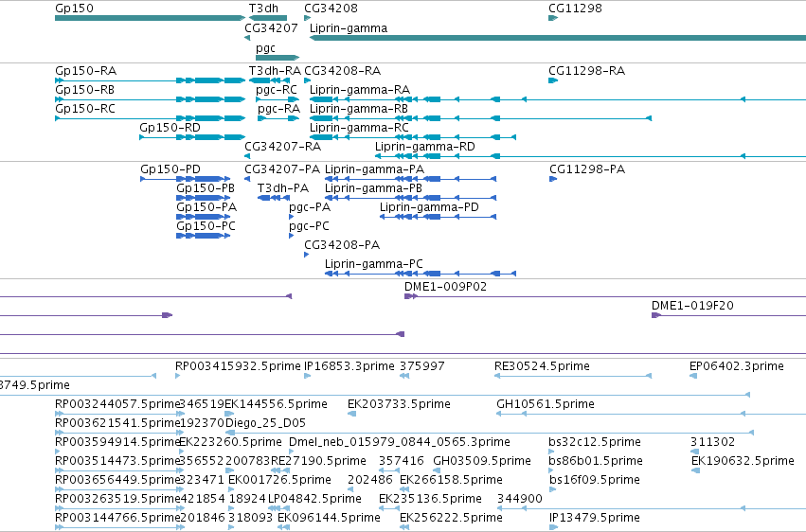
Task: Select the CG11298 gene arrow
Action: [x=553, y=18]
